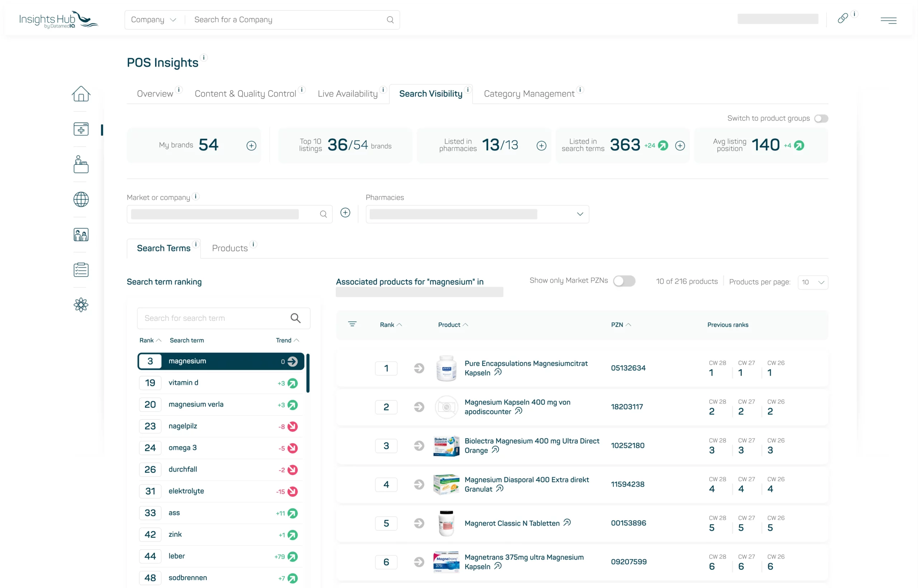This screenshot has width=918, height=588.
Task: Open the Products tab
Action: click(x=229, y=248)
